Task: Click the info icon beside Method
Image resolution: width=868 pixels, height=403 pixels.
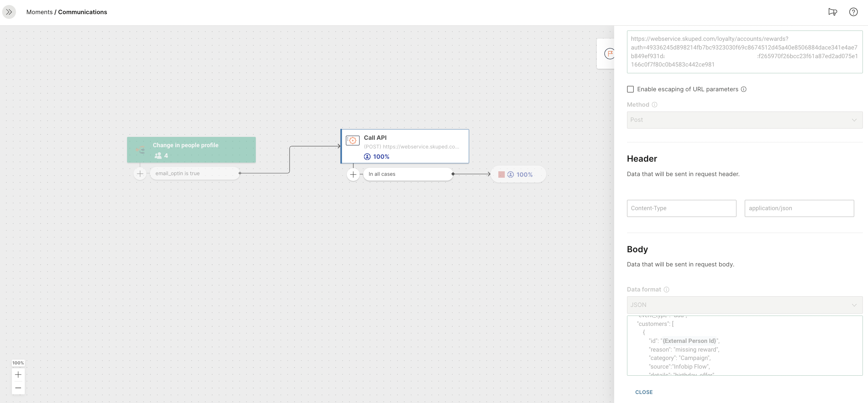Action: click(x=654, y=105)
